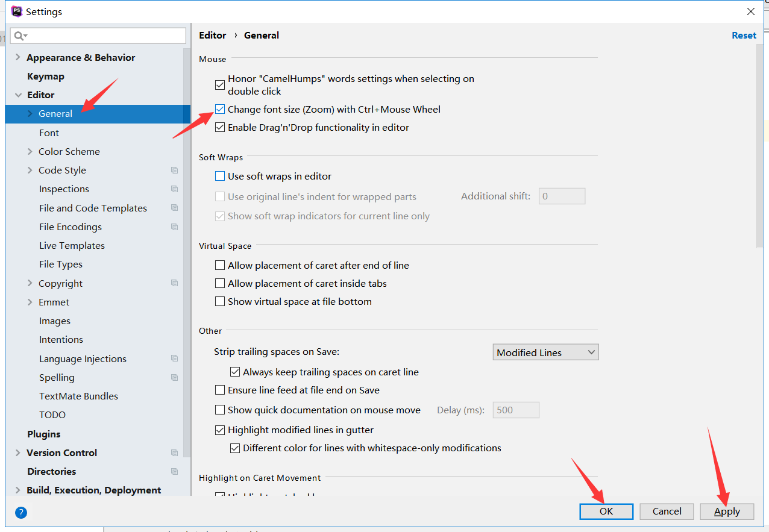Toggle Always keep trailing spaces on caret line
This screenshot has width=769, height=532.
click(235, 372)
